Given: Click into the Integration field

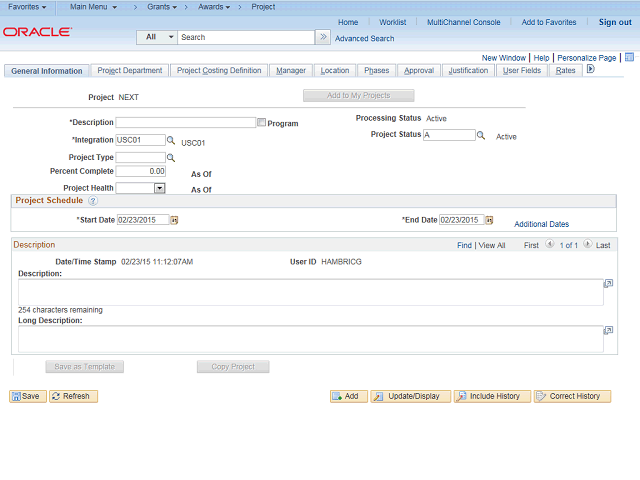Looking at the screenshot, I should 140,140.
